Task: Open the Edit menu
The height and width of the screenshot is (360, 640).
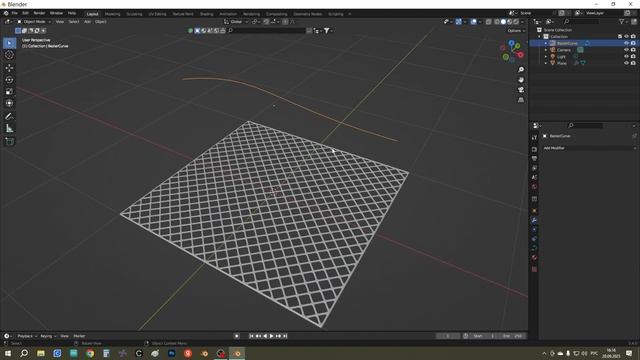Action: [25, 13]
